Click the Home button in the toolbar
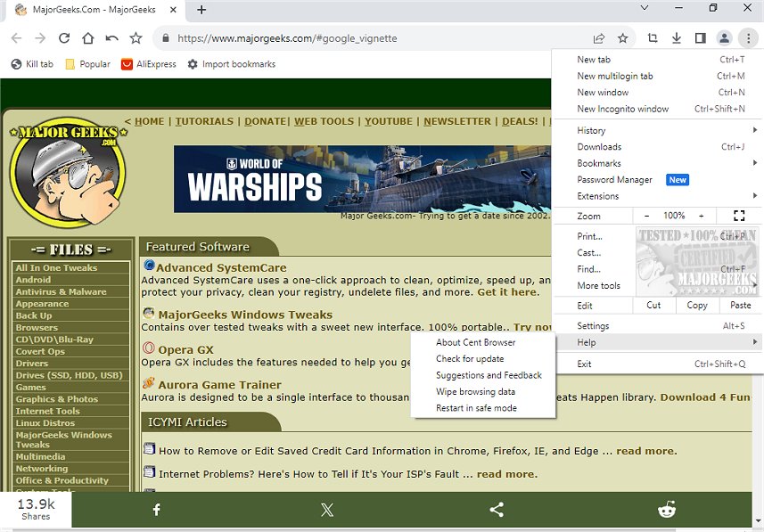The height and width of the screenshot is (532, 764). pyautogui.click(x=88, y=37)
